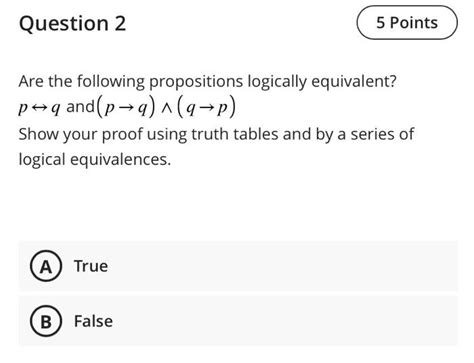Viewport: 474px width, 363px height.
Task: Click the word 'and' between formulas
Action: click(x=80, y=107)
